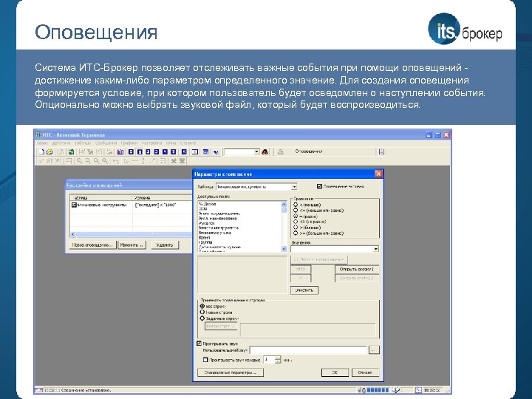The width and height of the screenshot is (532, 399).
Task: Select '% Дохода' in available fields list
Action: [208, 204]
